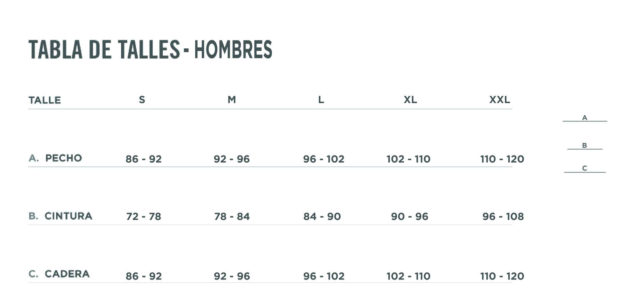Click the C. CADERA row label
The height and width of the screenshot is (293, 644).
(59, 274)
